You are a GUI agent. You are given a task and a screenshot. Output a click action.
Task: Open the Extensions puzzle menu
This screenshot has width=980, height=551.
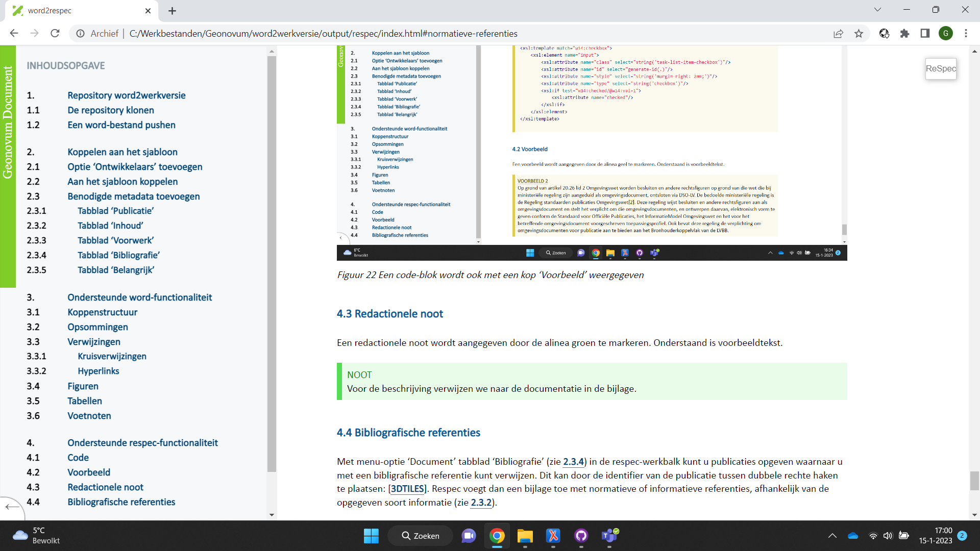904,34
